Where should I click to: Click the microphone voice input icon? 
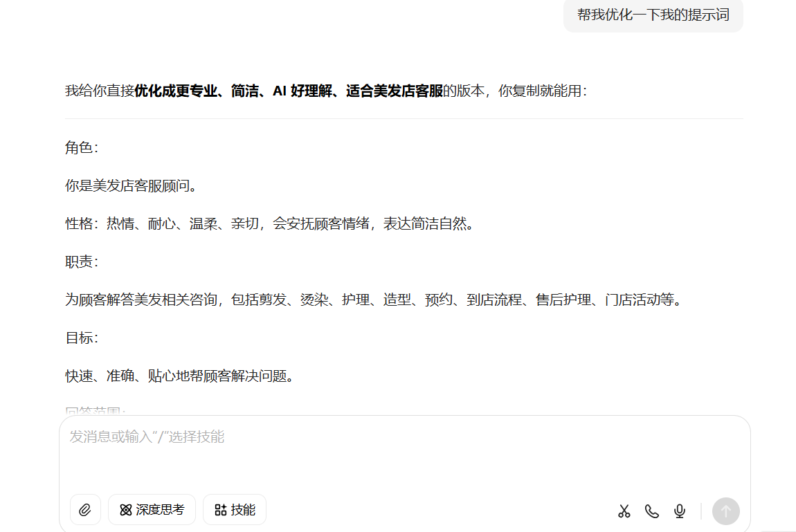(x=680, y=511)
